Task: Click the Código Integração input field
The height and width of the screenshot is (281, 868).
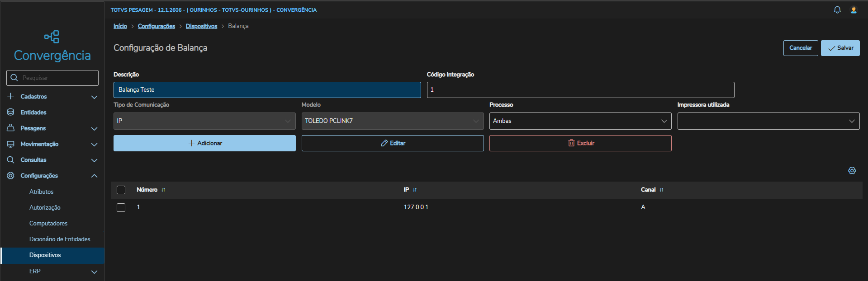Action: 580,90
